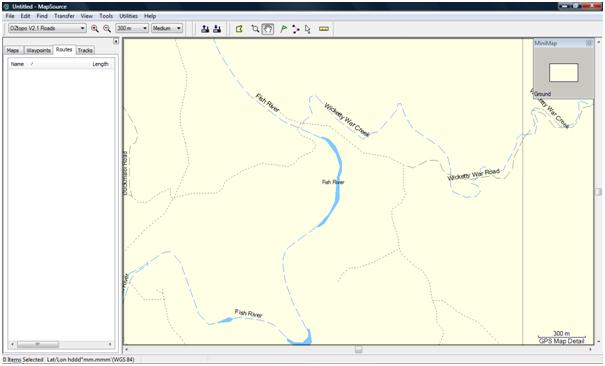Select the Route tool icon
This screenshot has height=366, width=605.
296,29
